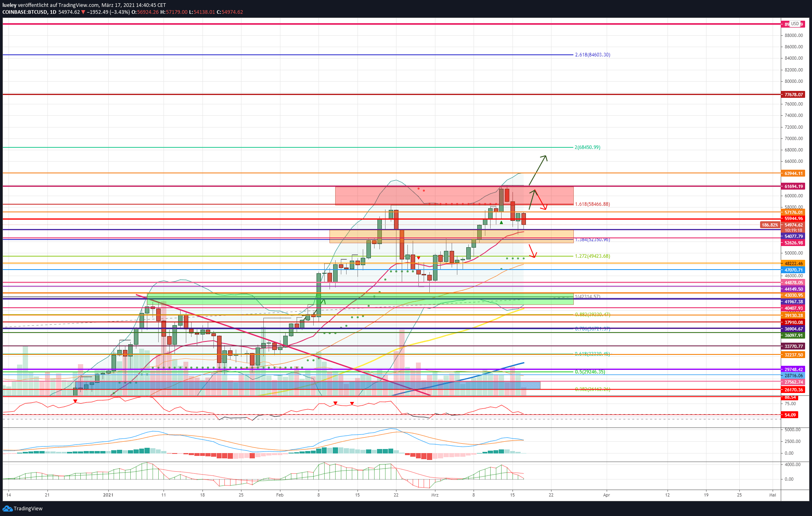
Task: Click the RSI value tag 54.09
Action: tap(790, 415)
